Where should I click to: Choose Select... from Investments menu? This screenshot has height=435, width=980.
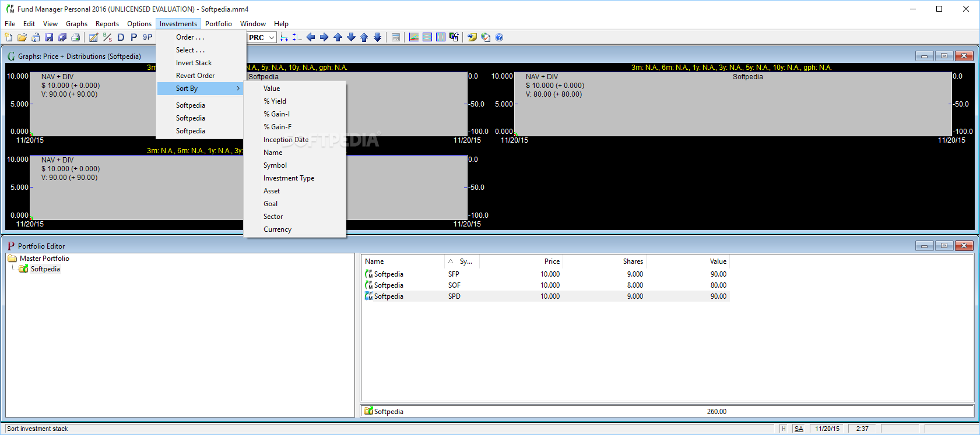point(201,50)
